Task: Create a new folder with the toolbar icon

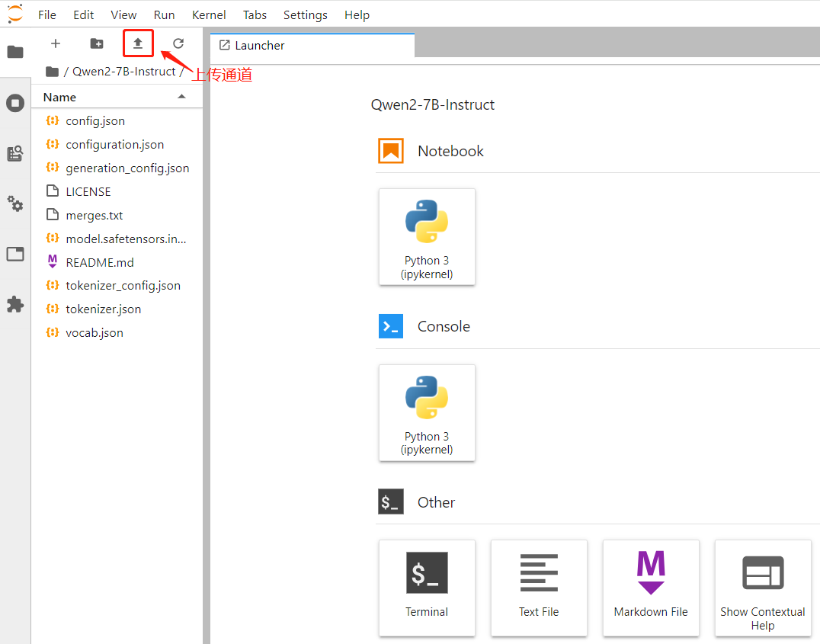Action: pos(97,43)
